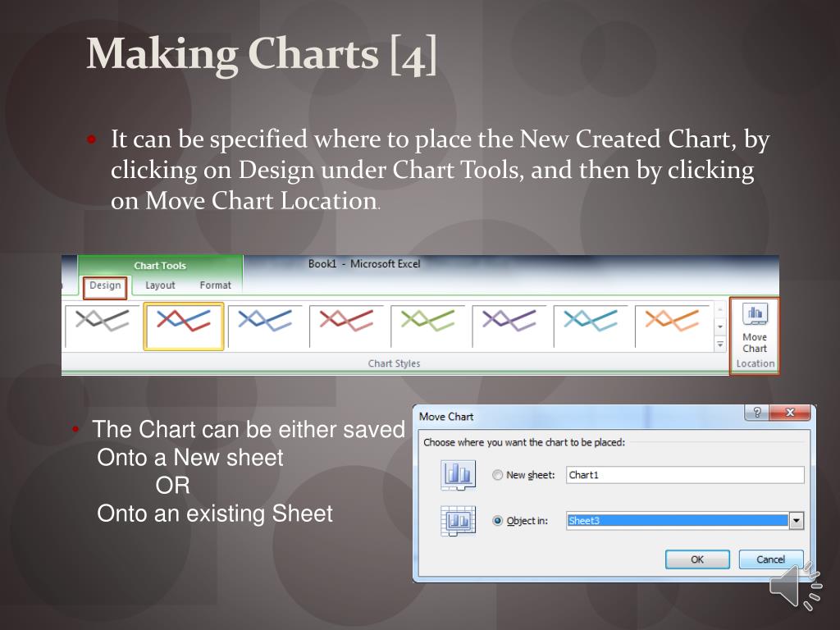
Task: Switch to the Format tab
Action: click(216, 285)
